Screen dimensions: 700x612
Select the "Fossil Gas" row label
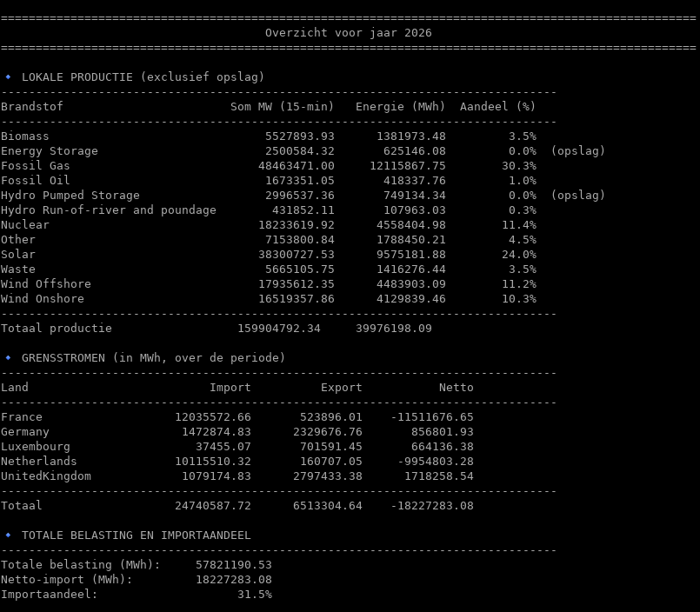pos(36,166)
